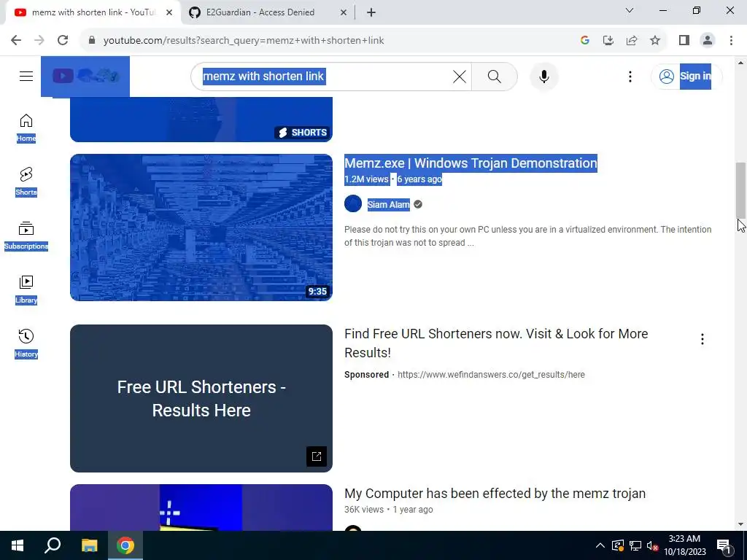Start voice search with the microphone icon
This screenshot has width=747, height=560.
click(x=543, y=76)
